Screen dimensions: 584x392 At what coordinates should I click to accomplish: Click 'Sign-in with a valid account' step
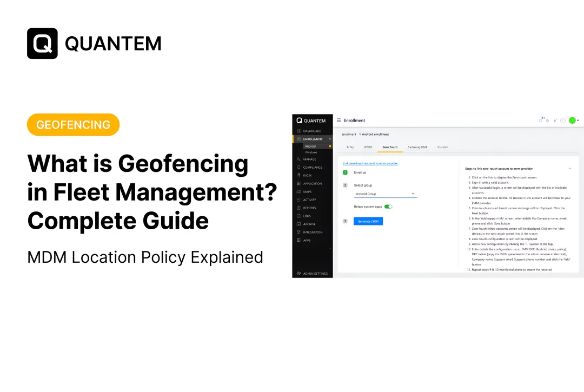490,182
